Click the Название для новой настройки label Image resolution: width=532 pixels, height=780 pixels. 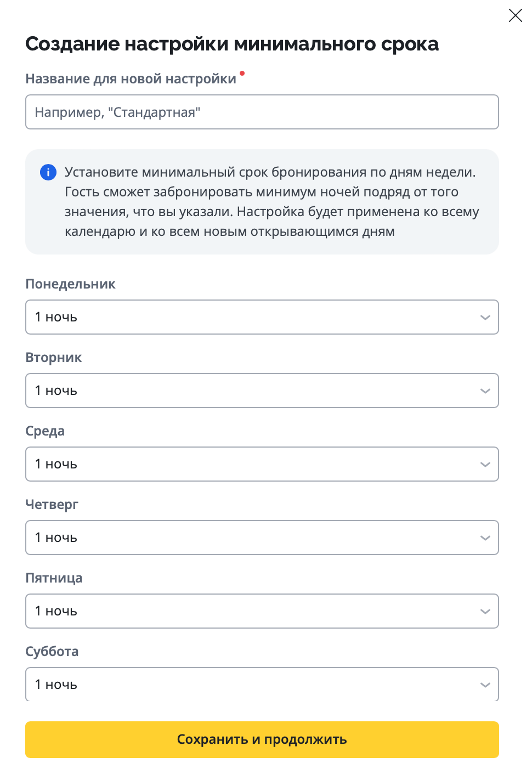[x=131, y=79]
